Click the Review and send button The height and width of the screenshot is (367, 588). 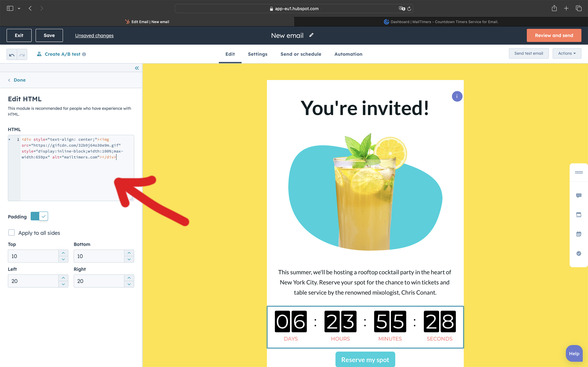pyautogui.click(x=554, y=35)
